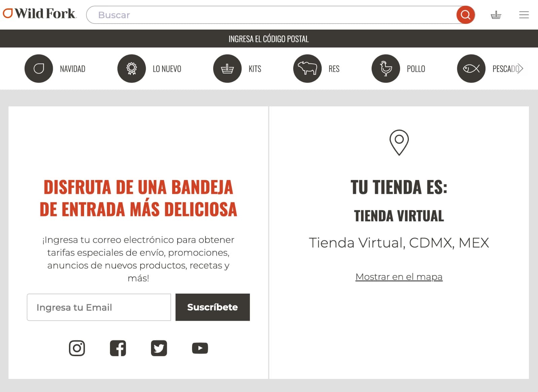
Task: Click the location pin above Tu Tienda
Action: [399, 142]
